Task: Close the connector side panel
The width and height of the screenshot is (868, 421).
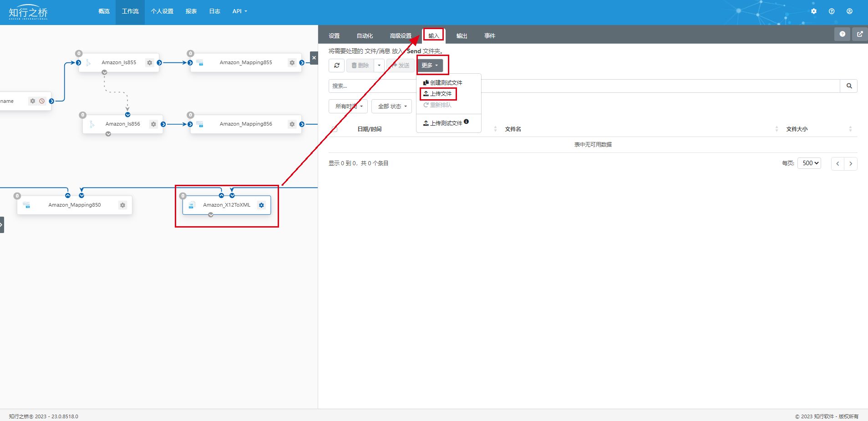Action: (314, 58)
